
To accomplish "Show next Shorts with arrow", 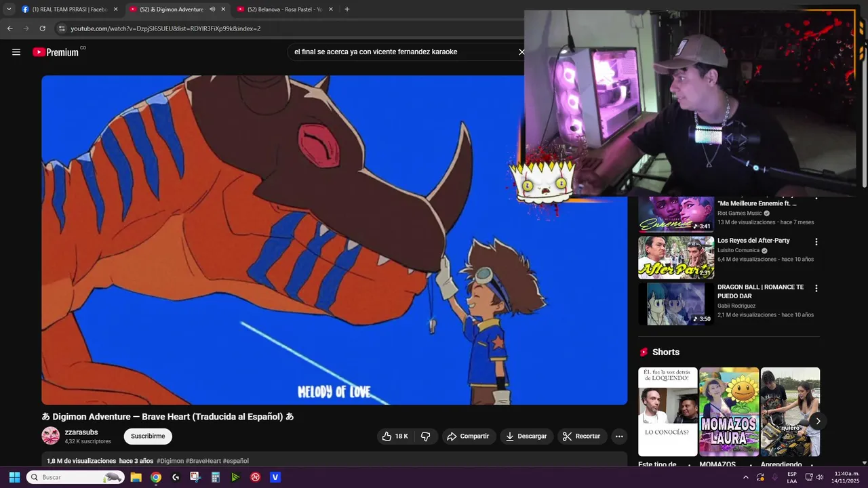I will (x=818, y=421).
